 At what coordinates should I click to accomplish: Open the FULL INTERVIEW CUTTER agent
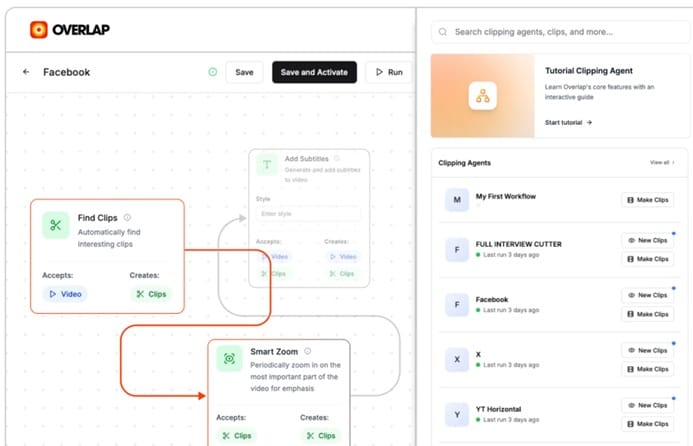point(518,244)
